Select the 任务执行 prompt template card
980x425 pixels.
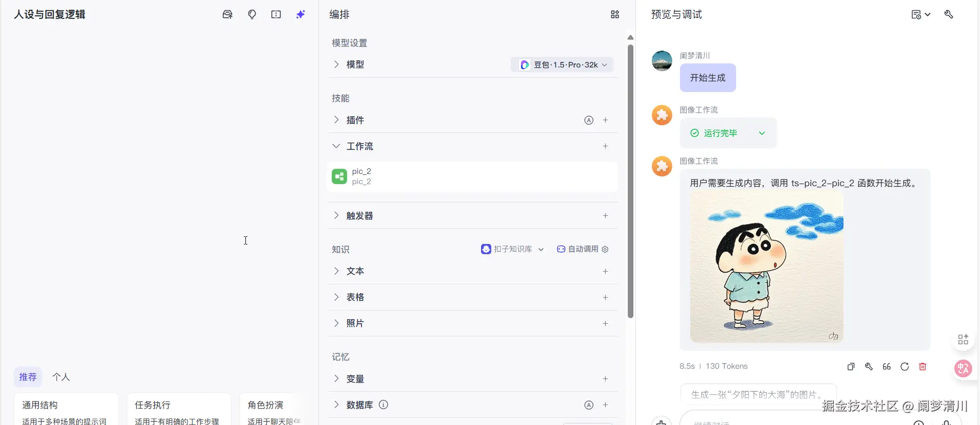pyautogui.click(x=179, y=409)
